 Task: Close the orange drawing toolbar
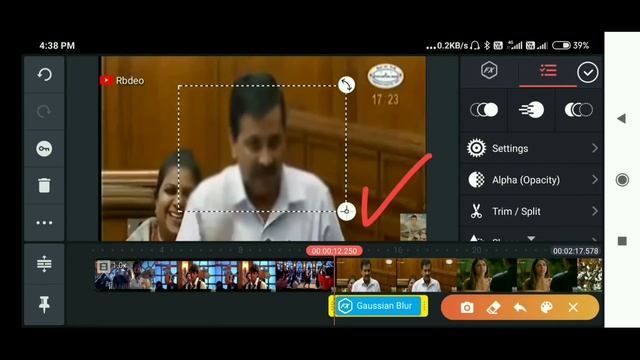tap(573, 308)
